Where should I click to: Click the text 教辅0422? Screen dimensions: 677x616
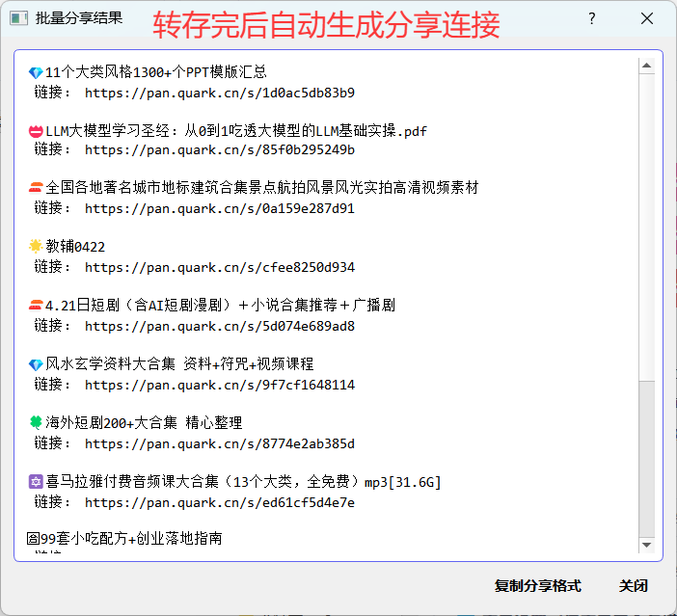tap(75, 247)
